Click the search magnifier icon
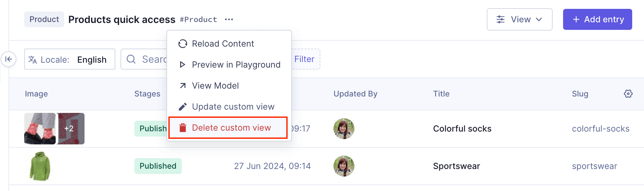This screenshot has height=191, width=644. tap(131, 59)
